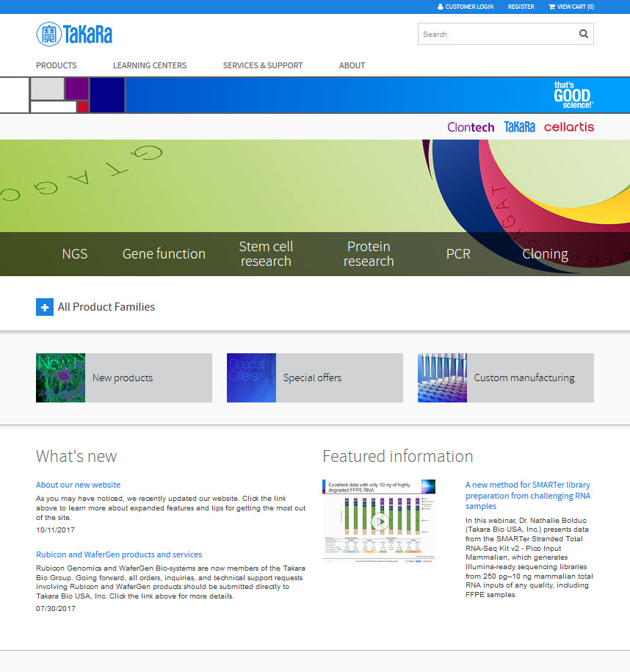
Task: Click the Custom manufacturing pipette thumbnail
Action: 442,377
